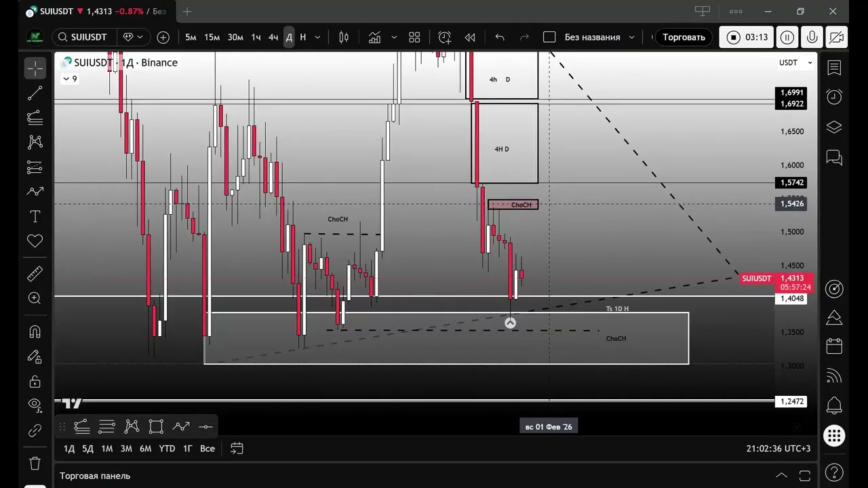Open the Без названия layout name

click(592, 37)
